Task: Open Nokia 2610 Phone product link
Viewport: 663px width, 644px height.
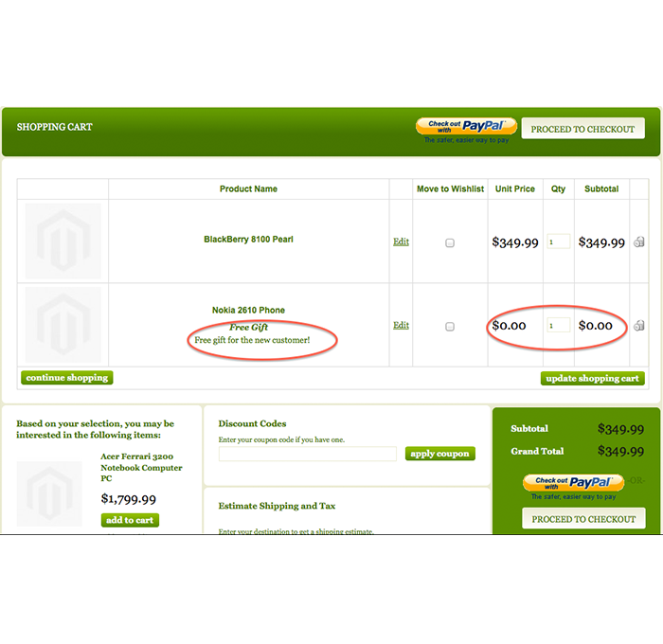Action: point(248,310)
